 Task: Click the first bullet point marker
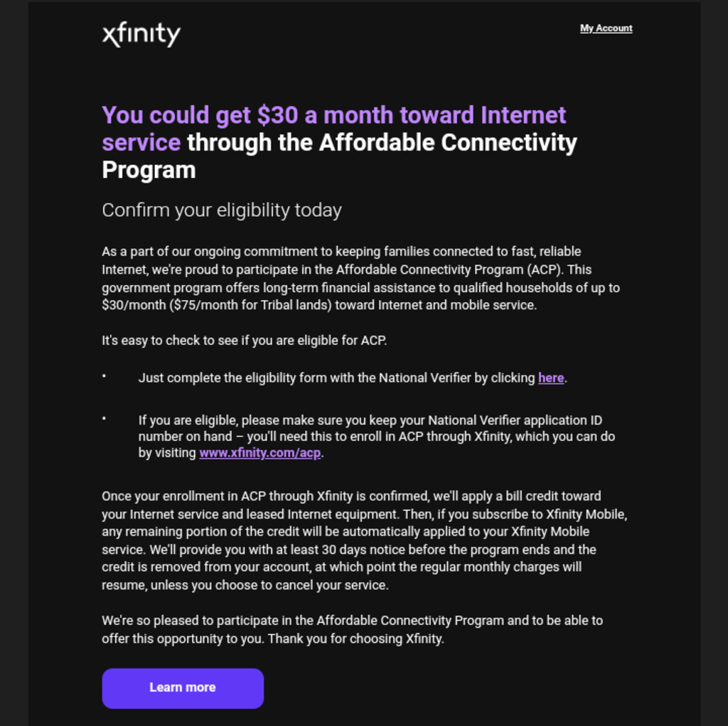104,376
